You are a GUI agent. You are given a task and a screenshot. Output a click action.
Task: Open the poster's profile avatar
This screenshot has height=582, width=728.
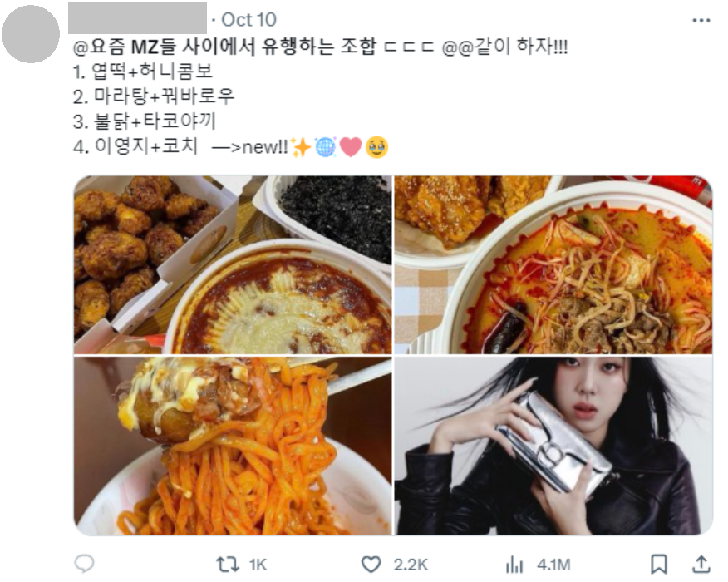pyautogui.click(x=31, y=34)
